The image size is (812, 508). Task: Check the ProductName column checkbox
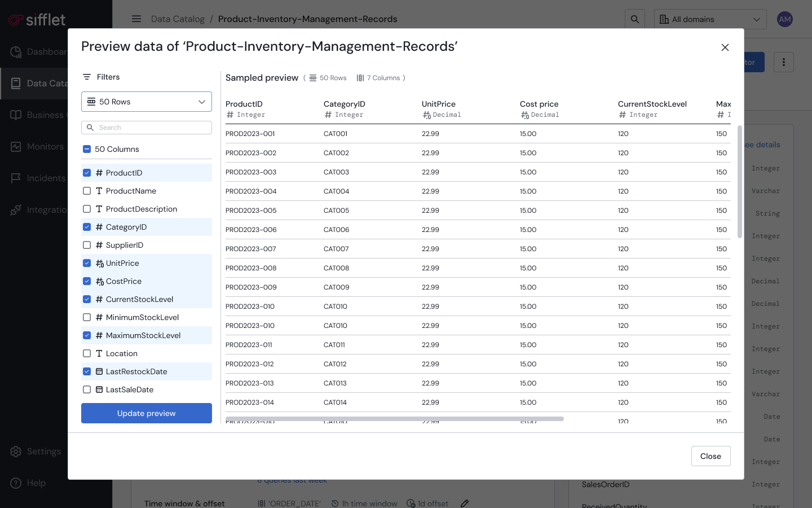point(87,191)
